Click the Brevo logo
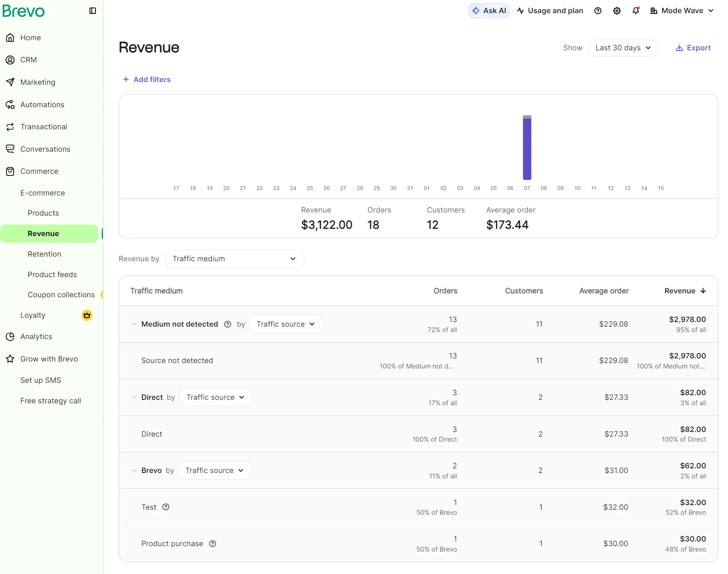Viewport: 728px width, 574px height. pyautogui.click(x=24, y=11)
